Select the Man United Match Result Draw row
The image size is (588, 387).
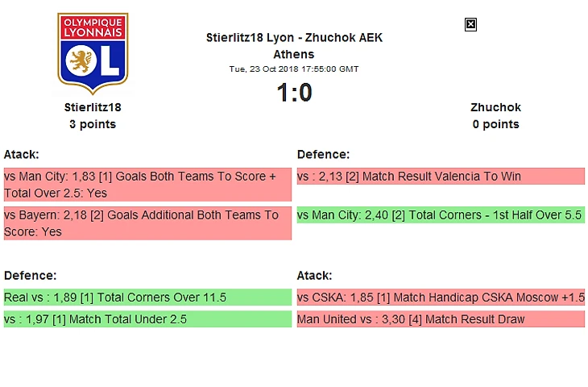pyautogui.click(x=441, y=319)
